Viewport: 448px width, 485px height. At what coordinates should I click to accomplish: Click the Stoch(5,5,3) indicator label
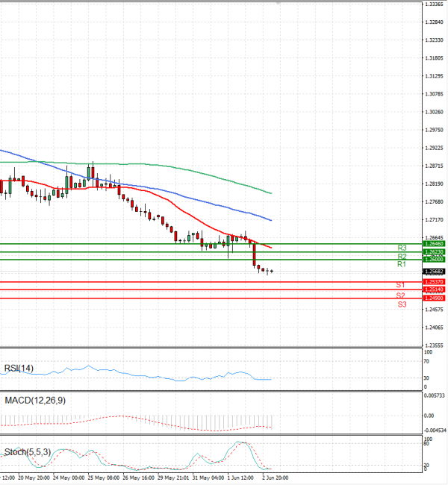[x=27, y=452]
